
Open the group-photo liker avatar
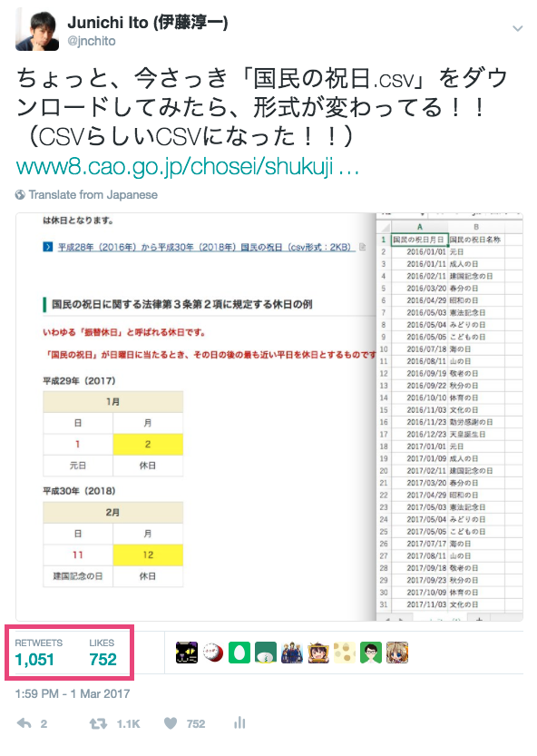[292, 653]
